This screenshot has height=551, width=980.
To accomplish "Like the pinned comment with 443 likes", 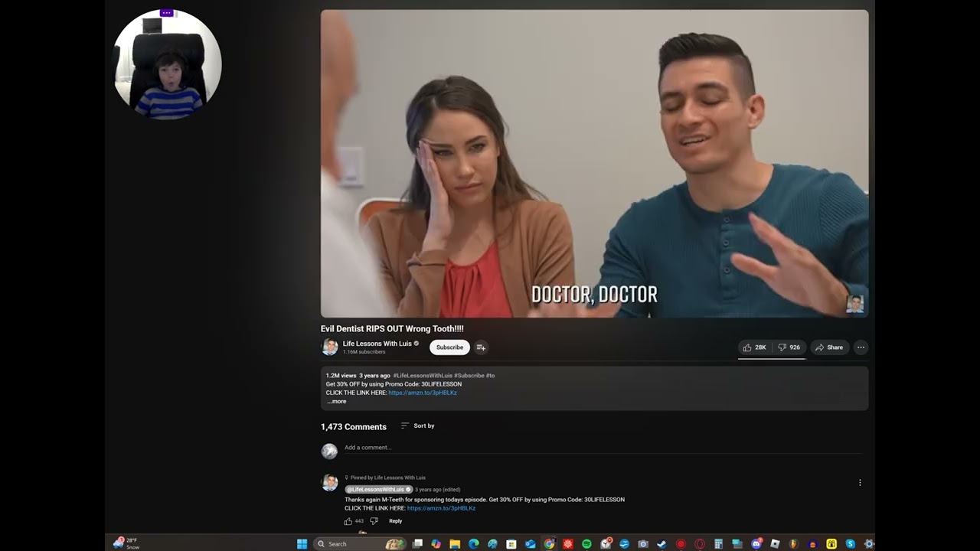I will tap(348, 521).
